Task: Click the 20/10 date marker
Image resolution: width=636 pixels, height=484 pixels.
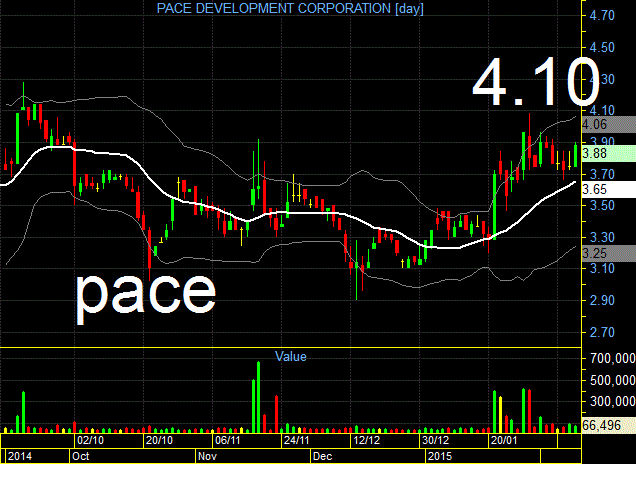Action: [x=159, y=440]
